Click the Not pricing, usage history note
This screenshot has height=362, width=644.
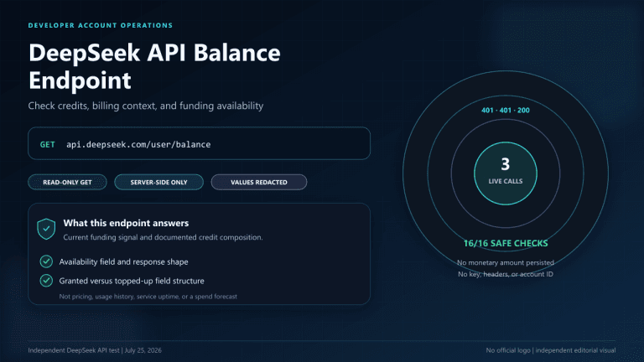tap(148, 297)
